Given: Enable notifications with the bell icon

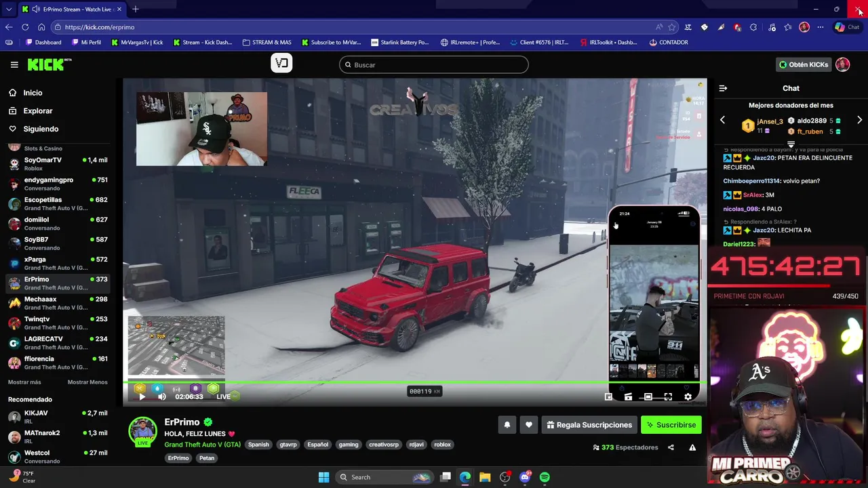Looking at the screenshot, I should click(x=507, y=425).
